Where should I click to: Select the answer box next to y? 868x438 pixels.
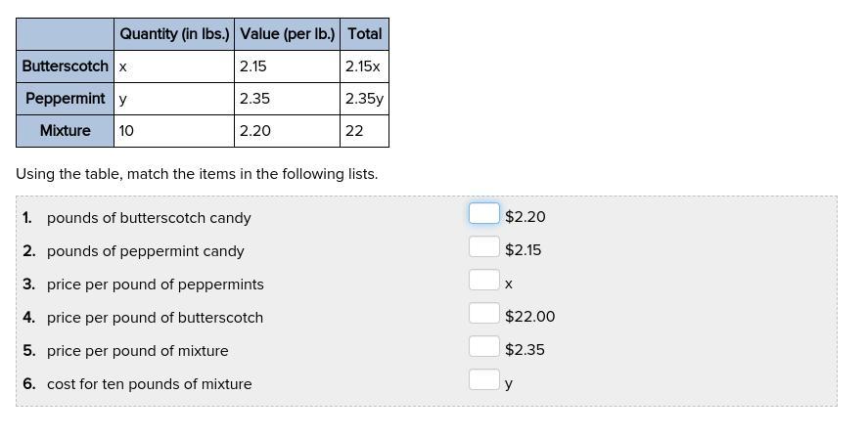pos(483,379)
